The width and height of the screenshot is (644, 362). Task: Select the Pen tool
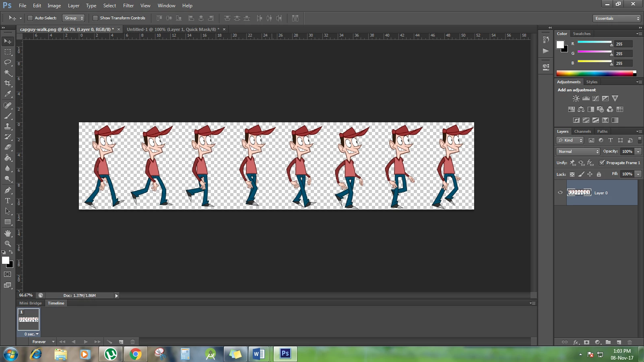click(8, 190)
